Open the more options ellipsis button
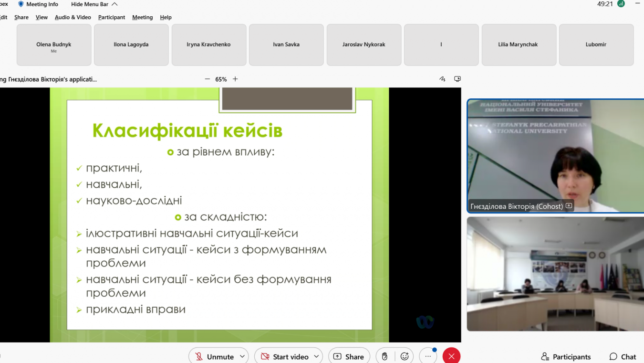644x363 pixels. click(x=427, y=356)
